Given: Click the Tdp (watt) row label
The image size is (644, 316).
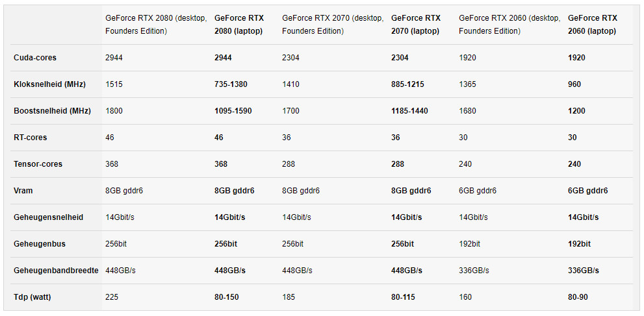Looking at the screenshot, I should [32, 298].
